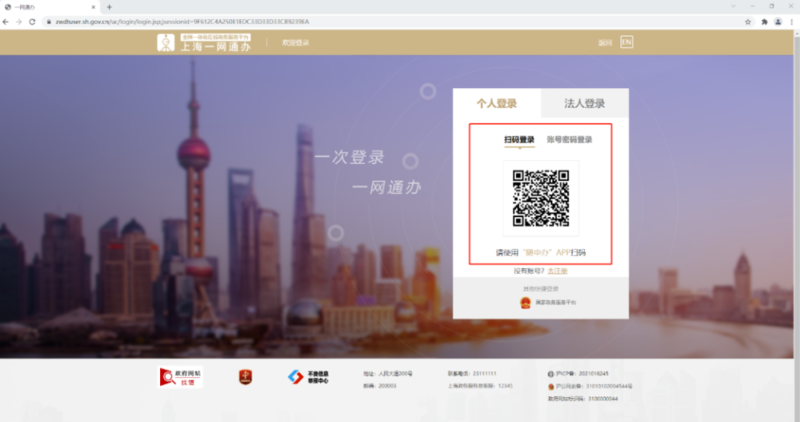Click the browser Back arrow
800x422 pixels.
pyautogui.click(x=6, y=22)
